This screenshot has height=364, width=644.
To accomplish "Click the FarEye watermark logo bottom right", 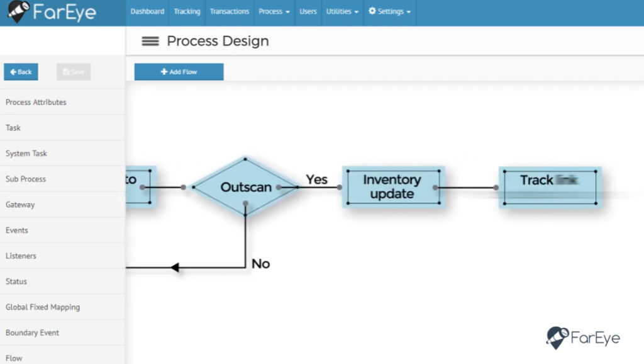I will point(583,338).
